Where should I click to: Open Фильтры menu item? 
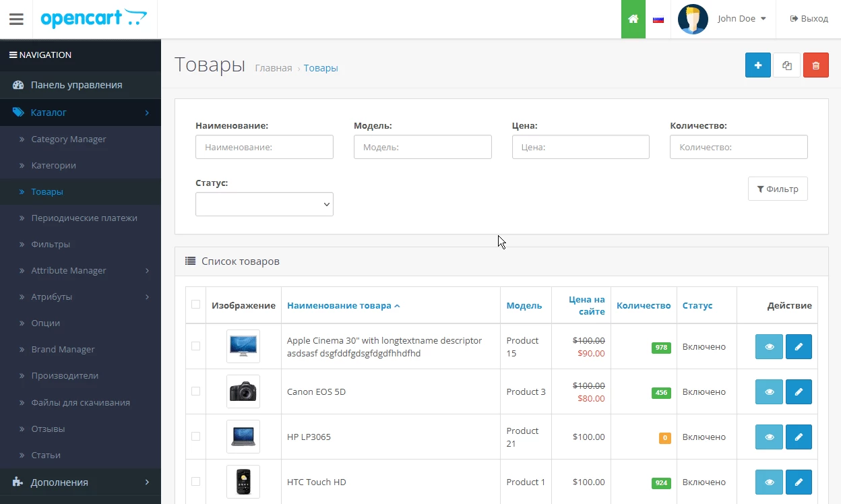[x=80, y=244]
